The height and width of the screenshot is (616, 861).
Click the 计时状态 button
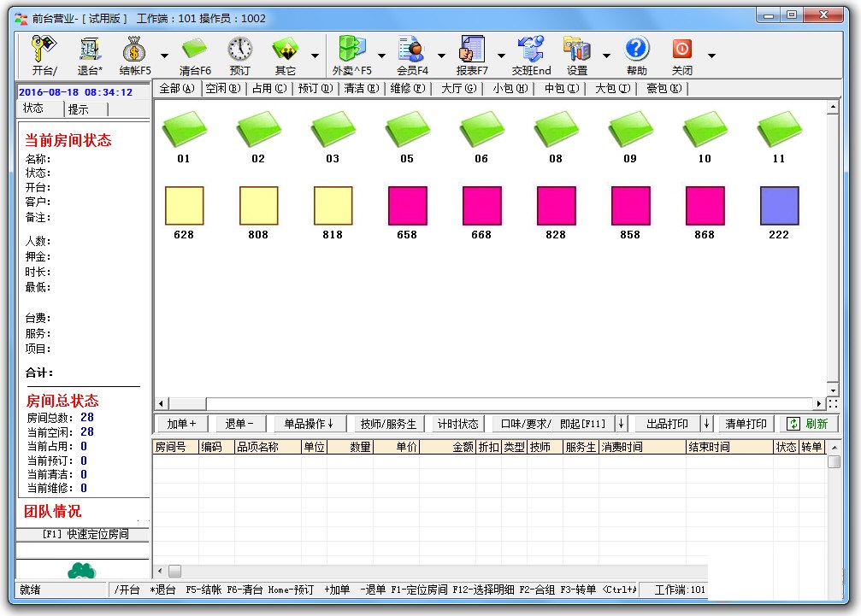tap(457, 424)
